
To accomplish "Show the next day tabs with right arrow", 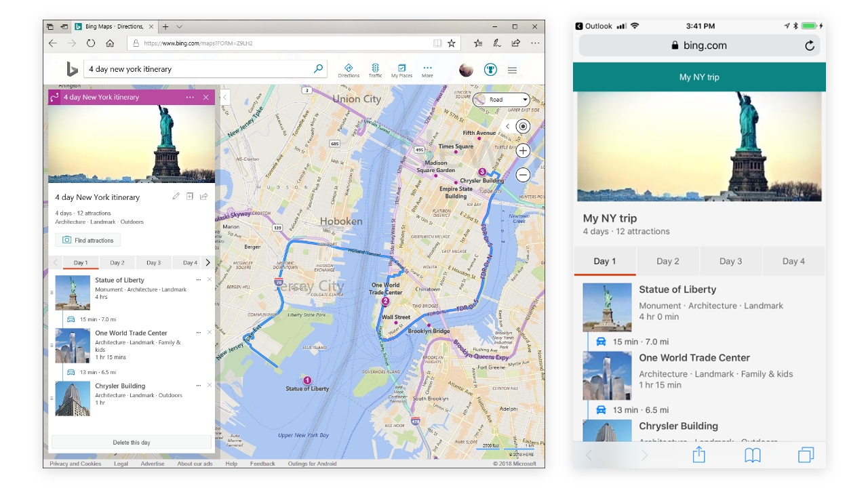I will (208, 263).
